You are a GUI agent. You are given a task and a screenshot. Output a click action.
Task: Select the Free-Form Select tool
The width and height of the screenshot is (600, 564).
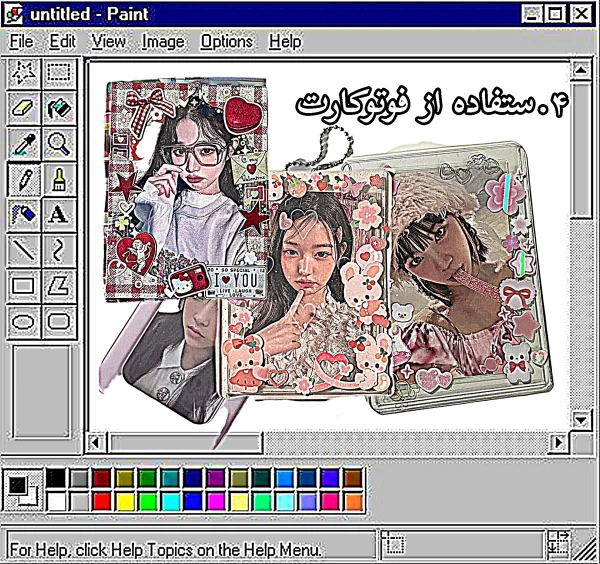click(24, 72)
